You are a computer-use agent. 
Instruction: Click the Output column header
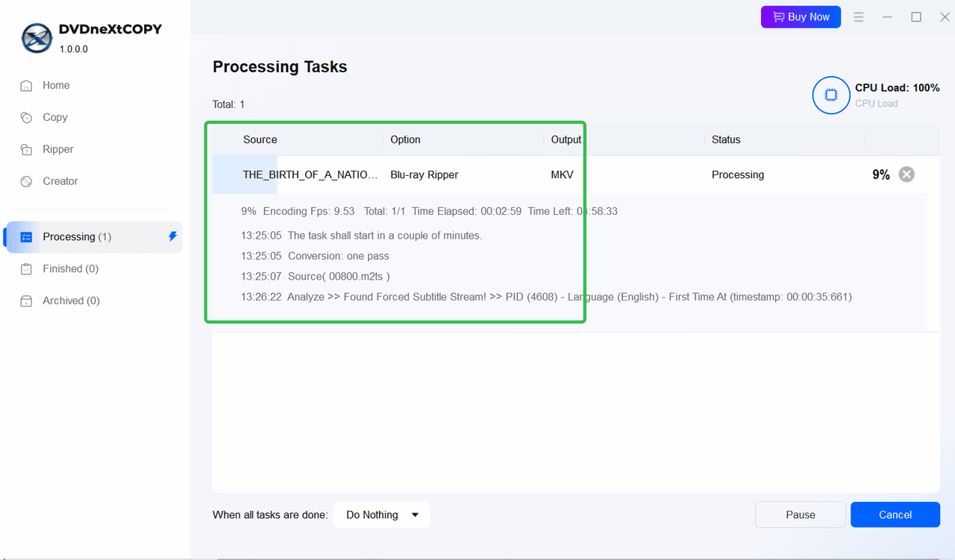pyautogui.click(x=566, y=139)
